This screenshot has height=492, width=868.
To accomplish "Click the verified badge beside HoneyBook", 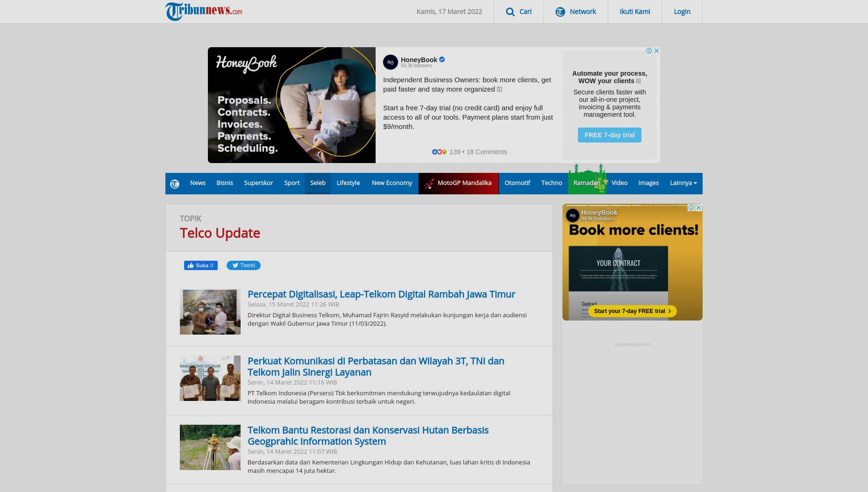I will 442,59.
